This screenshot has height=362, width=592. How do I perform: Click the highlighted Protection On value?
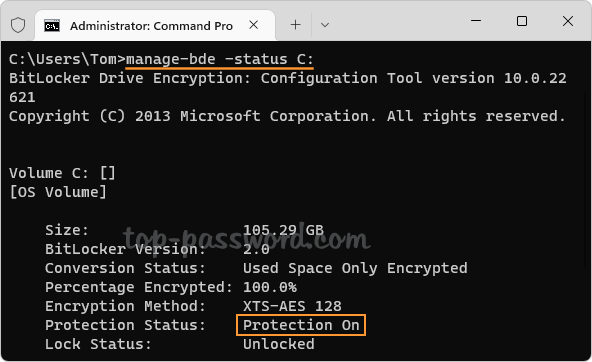point(301,325)
